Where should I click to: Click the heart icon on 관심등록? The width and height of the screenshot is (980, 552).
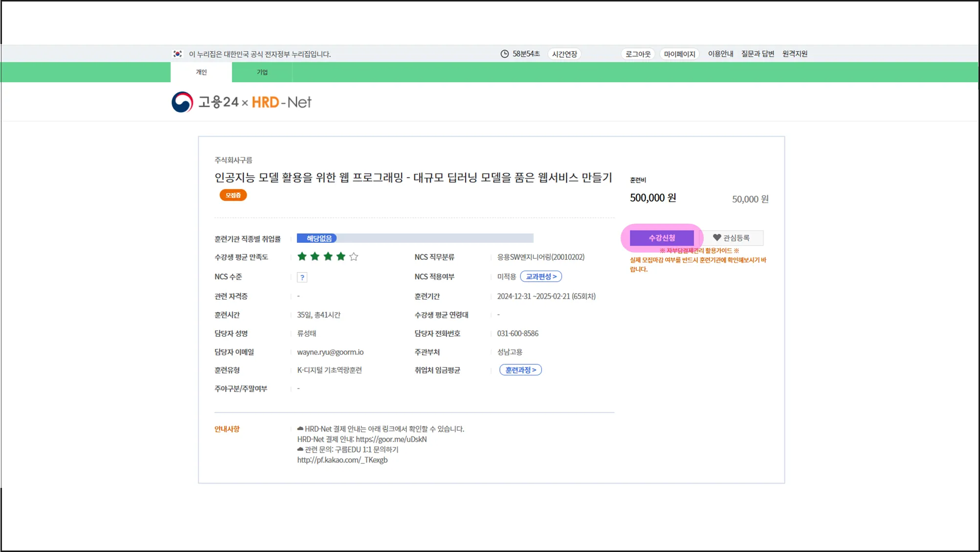pyautogui.click(x=717, y=238)
